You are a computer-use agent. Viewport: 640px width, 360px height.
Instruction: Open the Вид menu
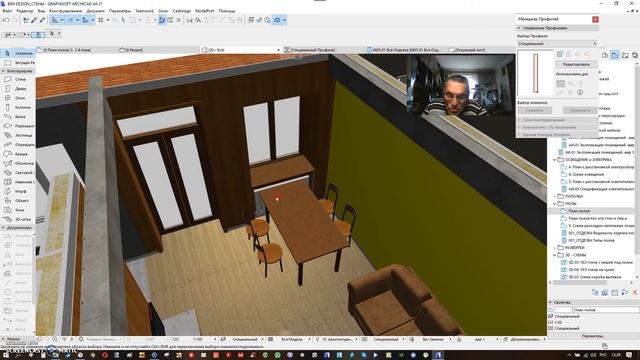[41, 11]
